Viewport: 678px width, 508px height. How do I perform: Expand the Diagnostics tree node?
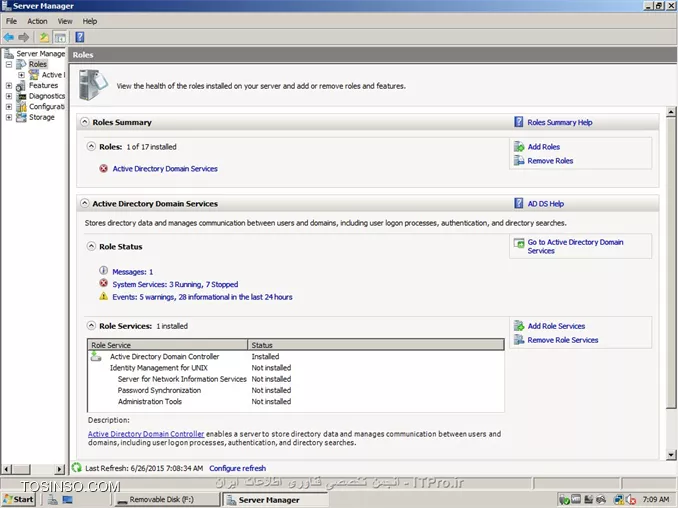(9, 96)
